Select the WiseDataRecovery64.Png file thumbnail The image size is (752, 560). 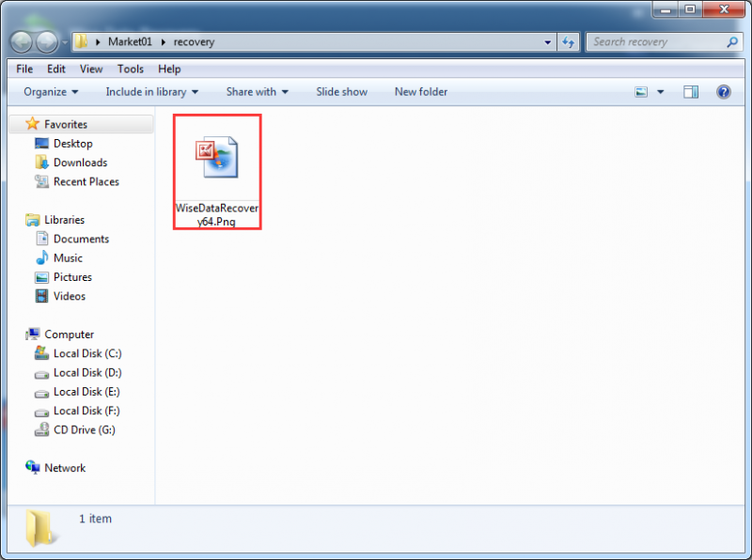pos(217,157)
